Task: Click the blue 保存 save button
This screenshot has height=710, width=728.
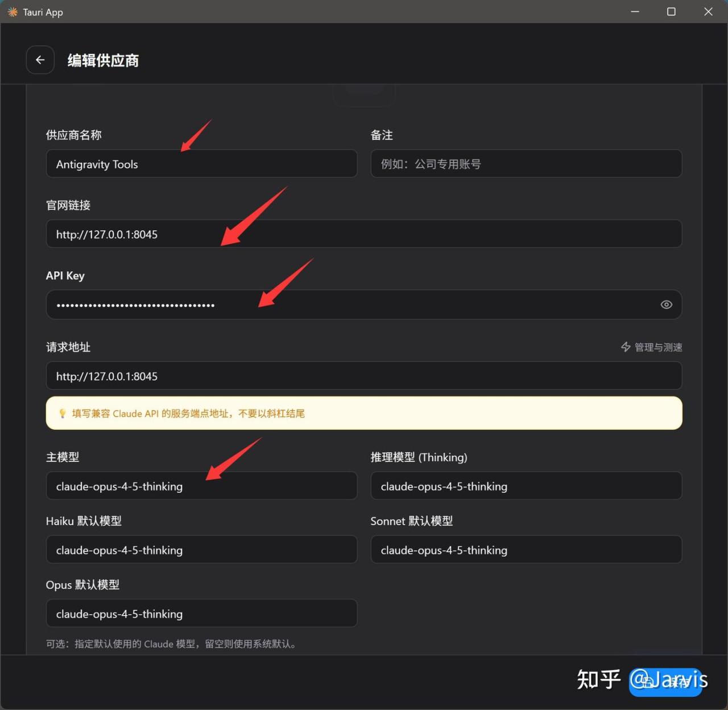Action: pos(665,682)
